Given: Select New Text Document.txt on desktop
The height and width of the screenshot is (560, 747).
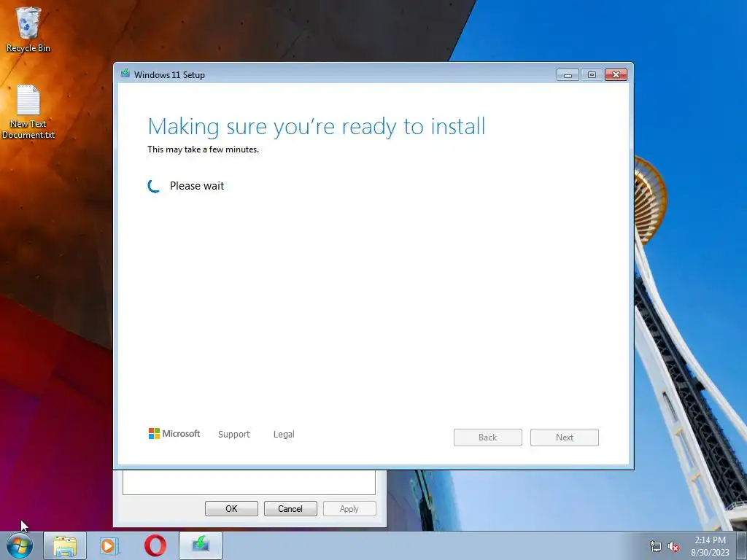Looking at the screenshot, I should 28,112.
